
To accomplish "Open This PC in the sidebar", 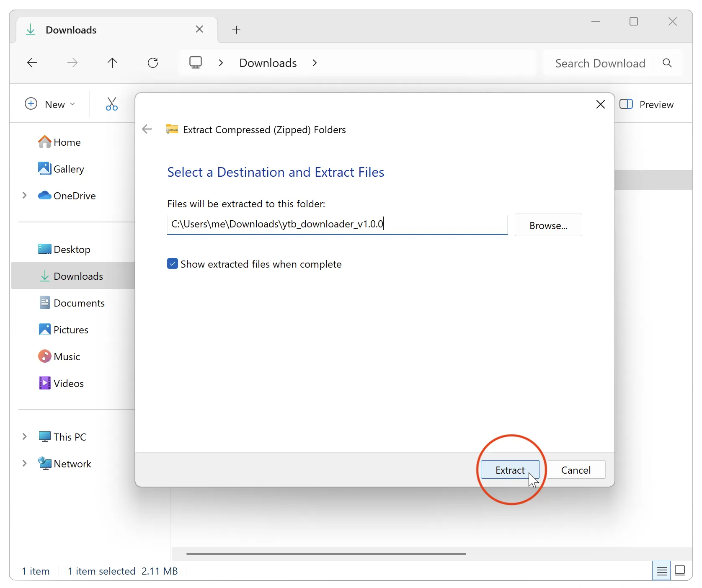I will click(x=62, y=437).
